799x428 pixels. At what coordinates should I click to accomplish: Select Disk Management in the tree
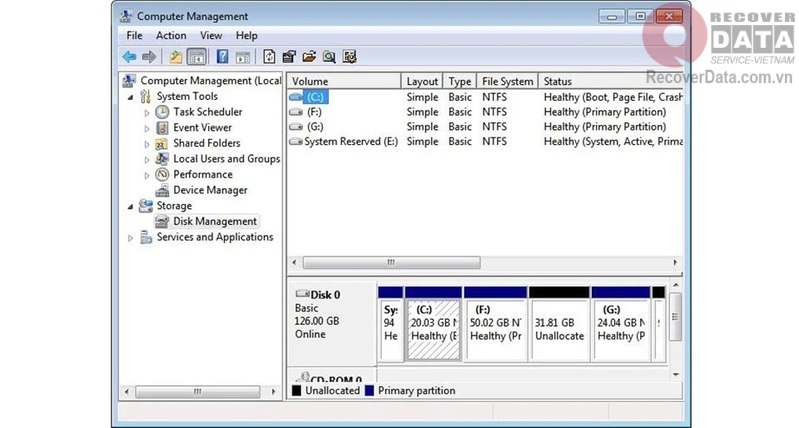click(215, 221)
